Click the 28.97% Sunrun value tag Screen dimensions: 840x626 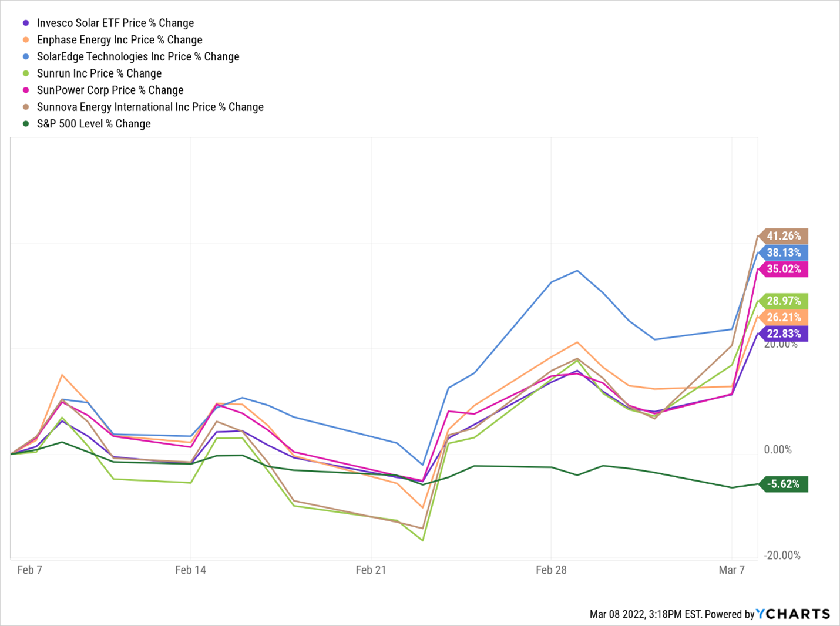point(784,301)
